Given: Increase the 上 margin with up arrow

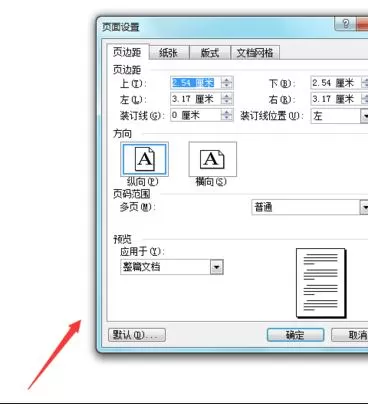Looking at the screenshot, I should point(227,80).
